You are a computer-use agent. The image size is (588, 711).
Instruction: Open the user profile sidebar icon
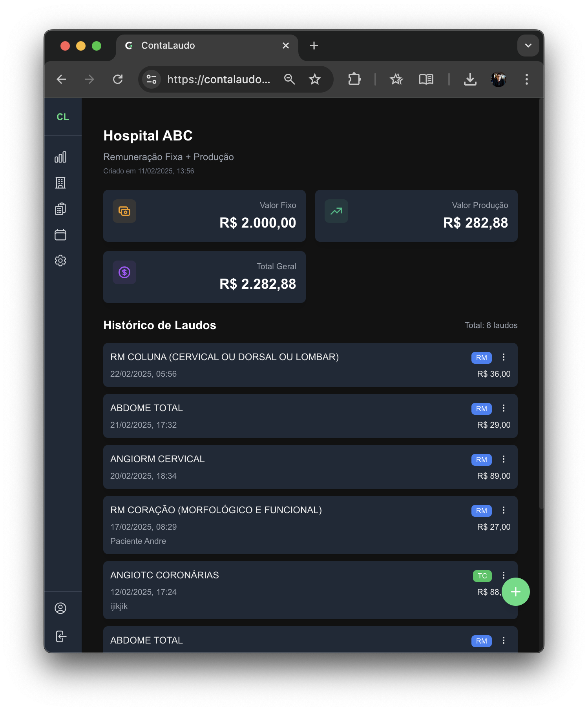[60, 608]
